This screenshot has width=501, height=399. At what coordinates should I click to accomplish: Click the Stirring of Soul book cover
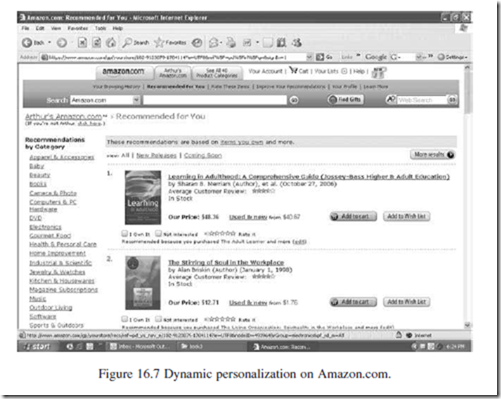(x=143, y=283)
